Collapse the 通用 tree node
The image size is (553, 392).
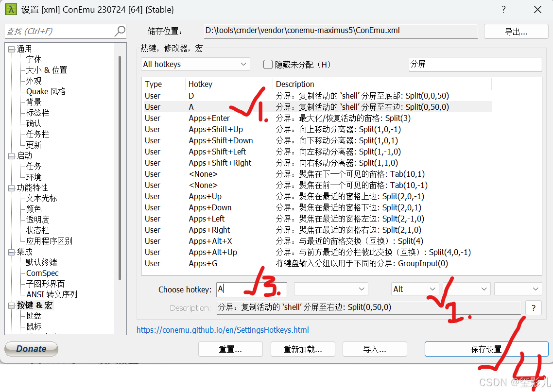point(11,49)
